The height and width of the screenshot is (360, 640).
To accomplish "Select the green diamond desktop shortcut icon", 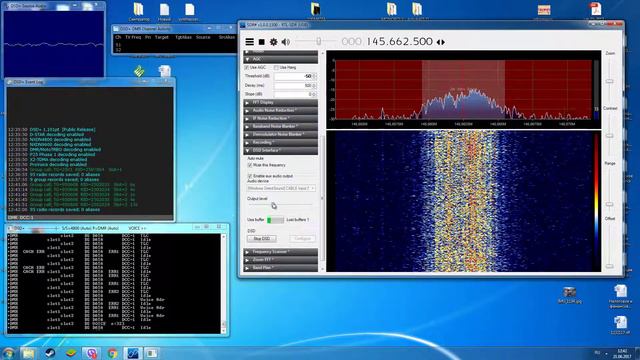I will (x=139, y=72).
